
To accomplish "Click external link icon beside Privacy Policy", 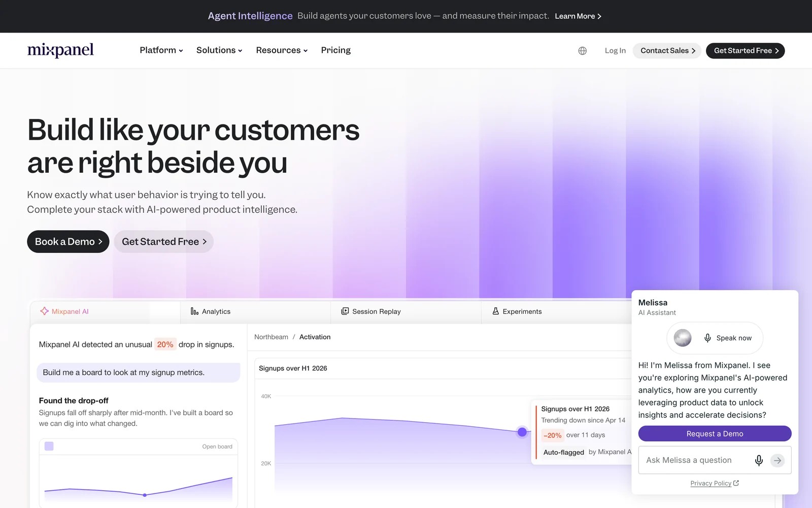I will click(736, 483).
